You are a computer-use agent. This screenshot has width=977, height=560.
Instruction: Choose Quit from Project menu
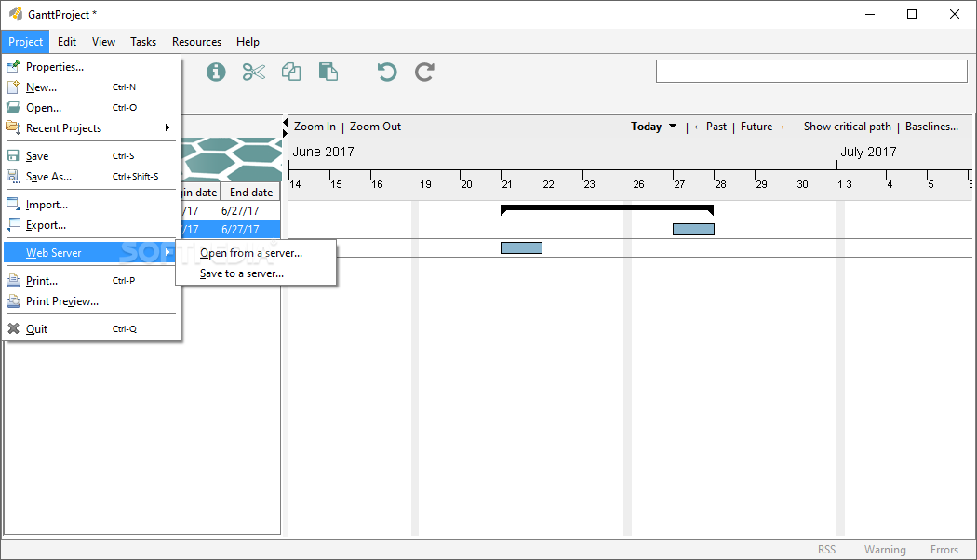point(91,329)
